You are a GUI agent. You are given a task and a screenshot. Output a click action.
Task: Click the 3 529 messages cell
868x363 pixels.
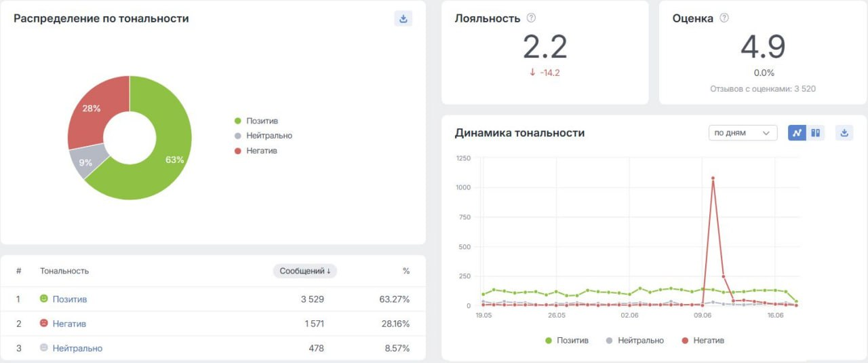(x=313, y=299)
